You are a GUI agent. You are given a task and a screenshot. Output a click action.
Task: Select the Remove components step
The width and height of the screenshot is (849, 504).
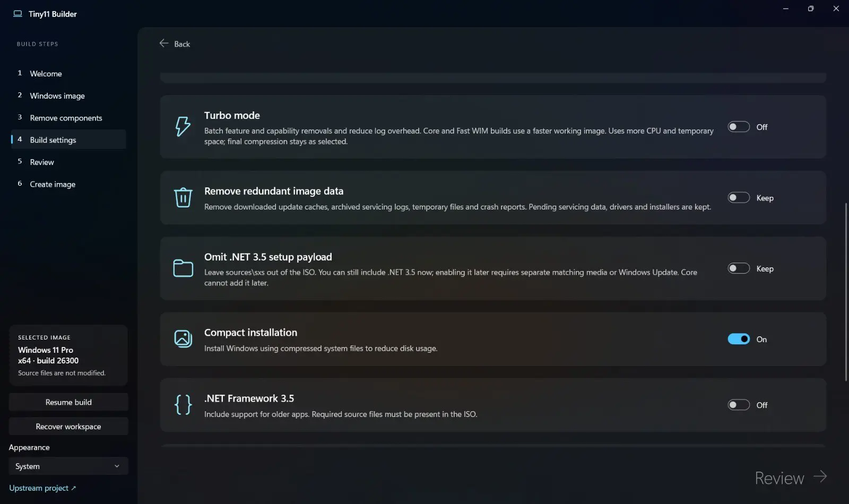click(x=68, y=118)
